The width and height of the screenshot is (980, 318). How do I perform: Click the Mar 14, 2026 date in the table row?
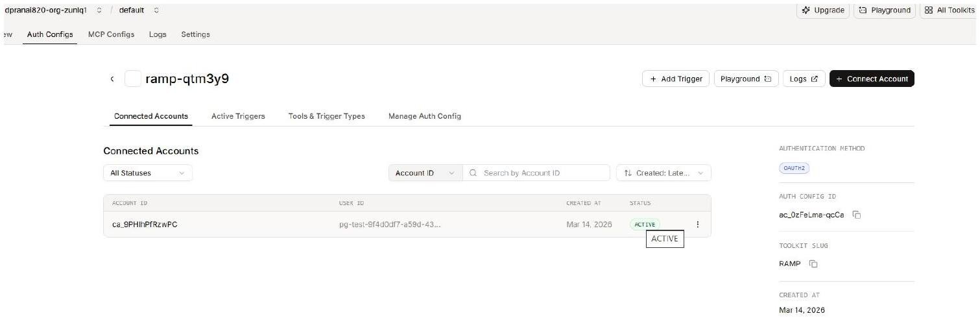(589, 225)
